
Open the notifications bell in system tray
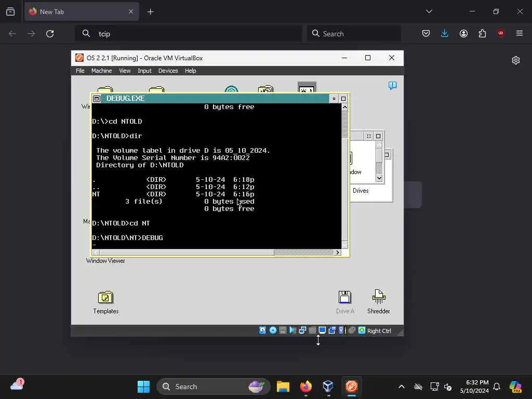(x=497, y=387)
